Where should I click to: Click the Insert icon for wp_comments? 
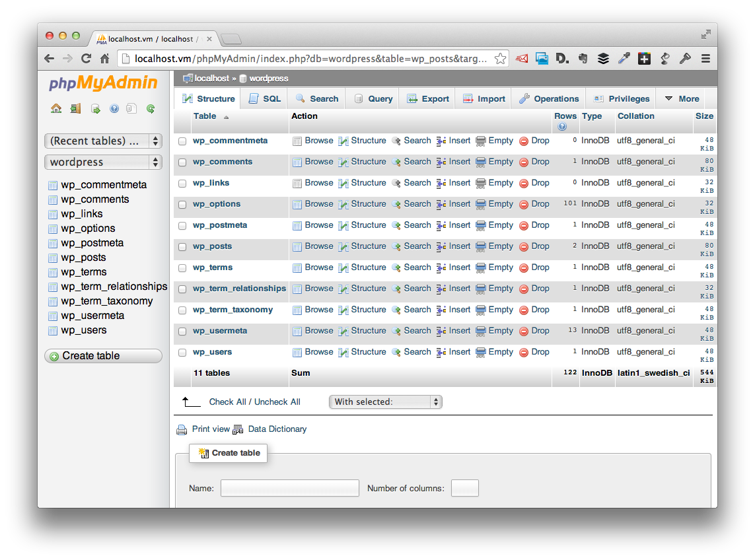pos(441,162)
